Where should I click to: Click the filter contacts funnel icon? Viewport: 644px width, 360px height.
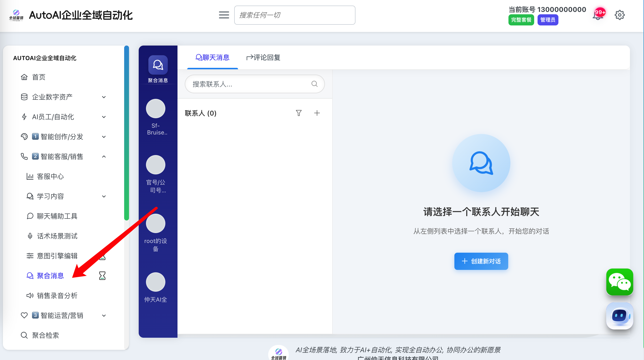click(x=298, y=113)
